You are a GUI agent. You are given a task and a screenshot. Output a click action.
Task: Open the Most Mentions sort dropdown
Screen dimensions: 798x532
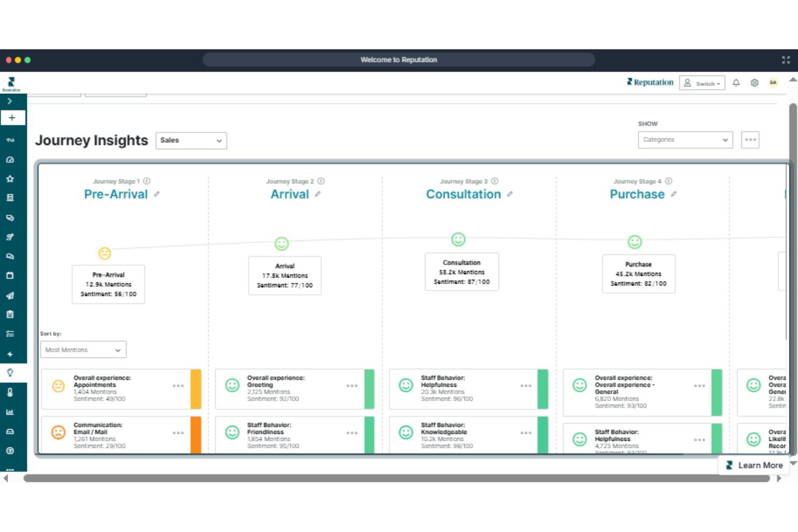coord(83,349)
